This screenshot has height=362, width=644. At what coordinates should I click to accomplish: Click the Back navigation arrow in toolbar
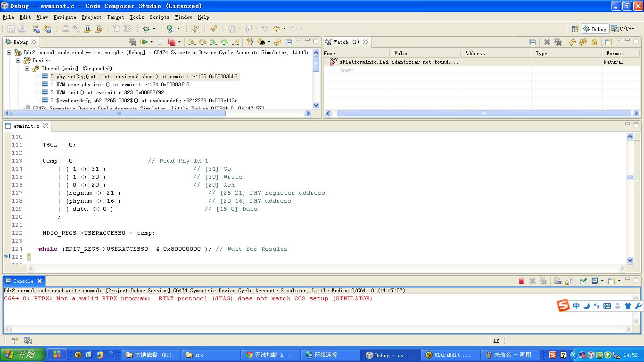[x=277, y=29]
